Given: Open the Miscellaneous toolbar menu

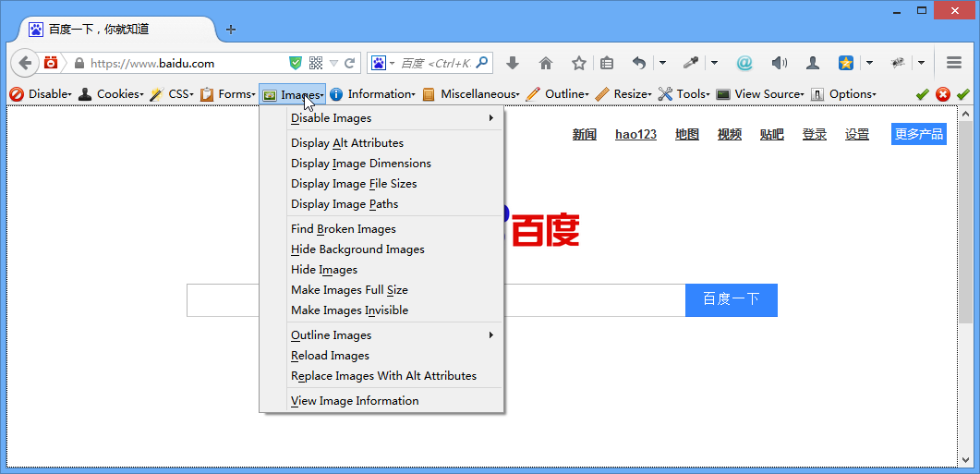Looking at the screenshot, I should 471,94.
